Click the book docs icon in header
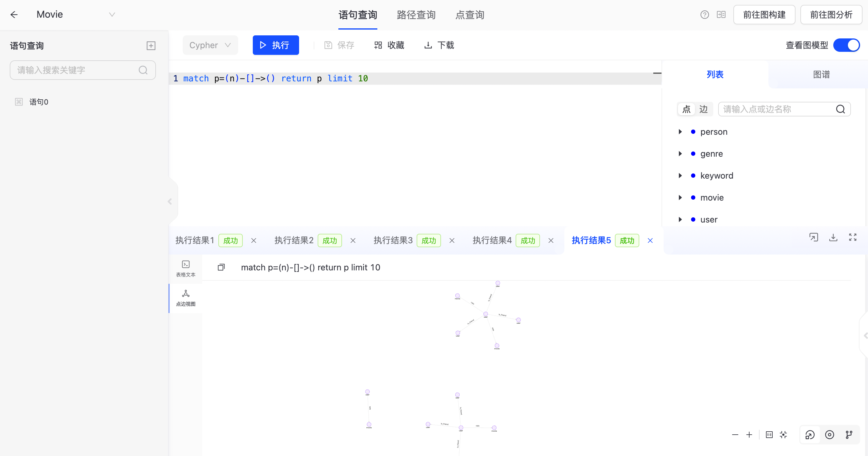Image resolution: width=868 pixels, height=456 pixels. [721, 15]
